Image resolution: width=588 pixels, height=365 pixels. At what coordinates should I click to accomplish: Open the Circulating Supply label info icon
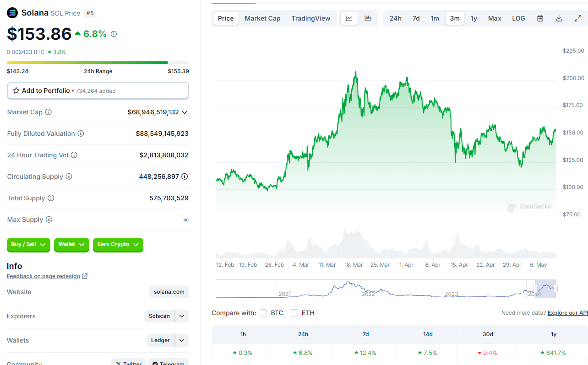click(69, 177)
